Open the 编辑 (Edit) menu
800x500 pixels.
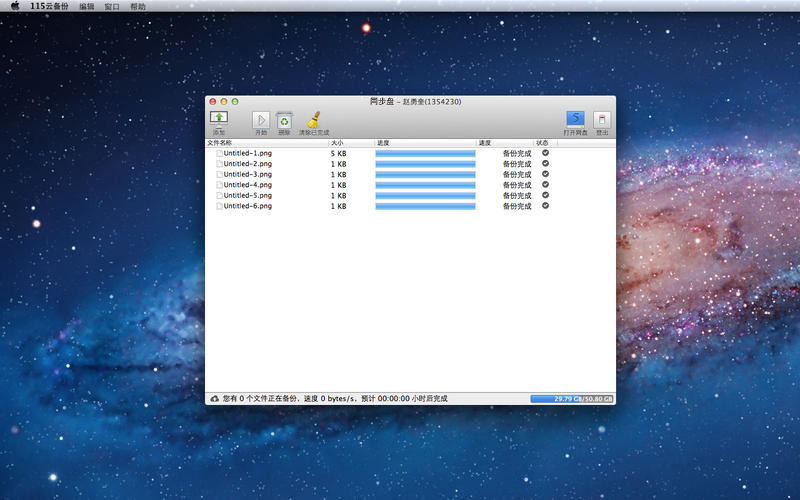coord(87,6)
